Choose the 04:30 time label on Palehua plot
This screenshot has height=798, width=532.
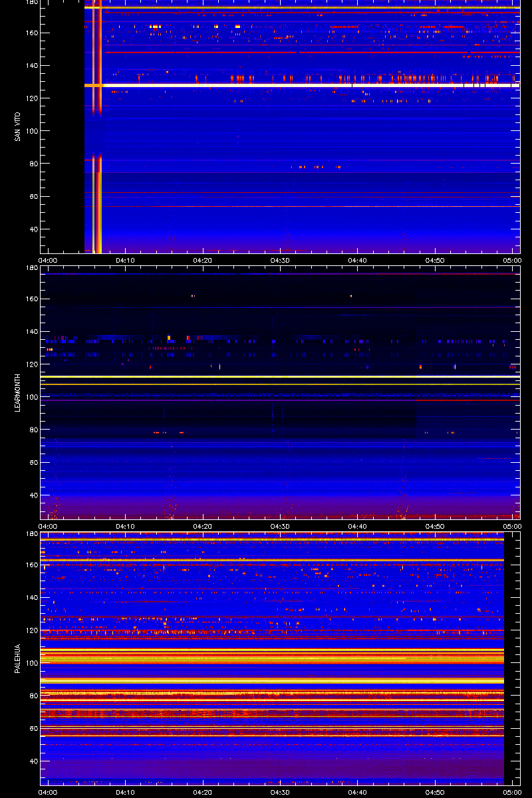280,792
